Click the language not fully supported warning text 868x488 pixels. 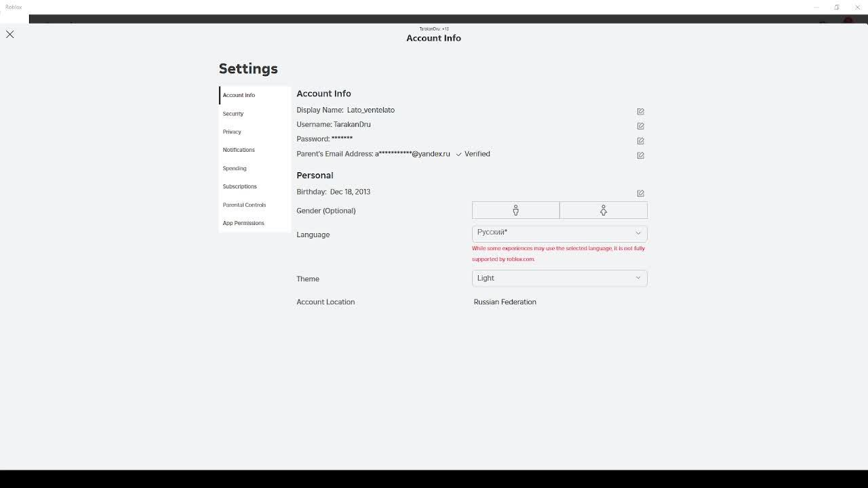pyautogui.click(x=558, y=253)
